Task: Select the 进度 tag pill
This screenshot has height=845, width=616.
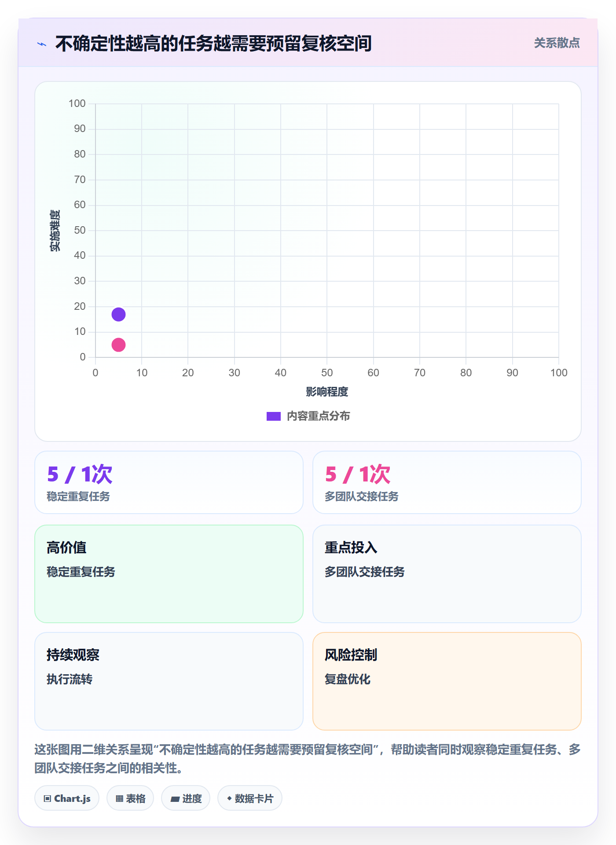Action: click(x=186, y=798)
